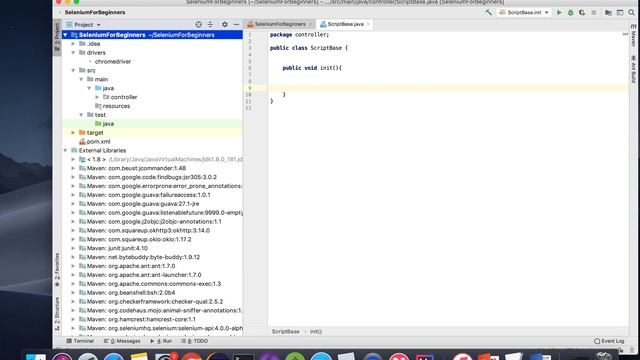The width and height of the screenshot is (640, 360).
Task: Open the TODO tool window
Action: point(195,341)
